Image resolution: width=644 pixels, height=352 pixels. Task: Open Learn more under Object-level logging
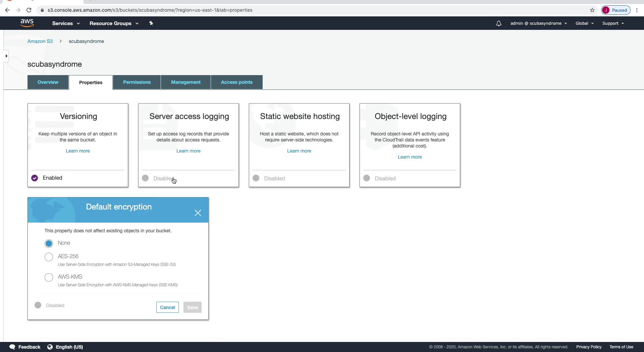pos(410,157)
